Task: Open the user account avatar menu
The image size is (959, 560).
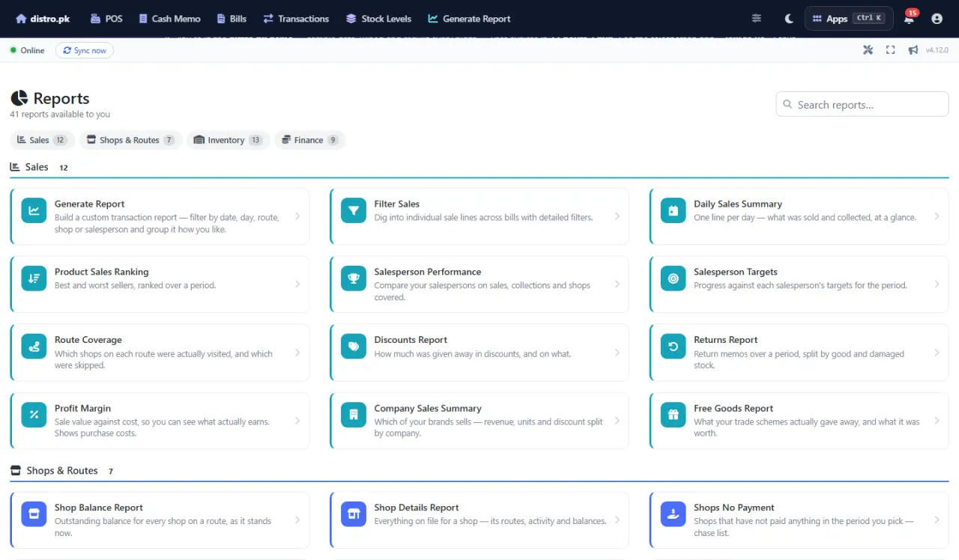Action: coord(937,19)
